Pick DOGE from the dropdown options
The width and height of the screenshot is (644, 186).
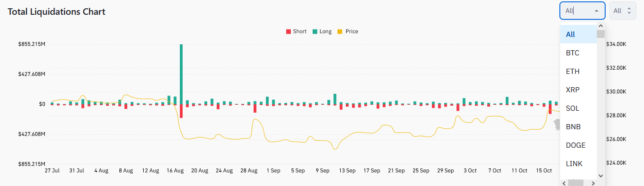click(x=578, y=145)
